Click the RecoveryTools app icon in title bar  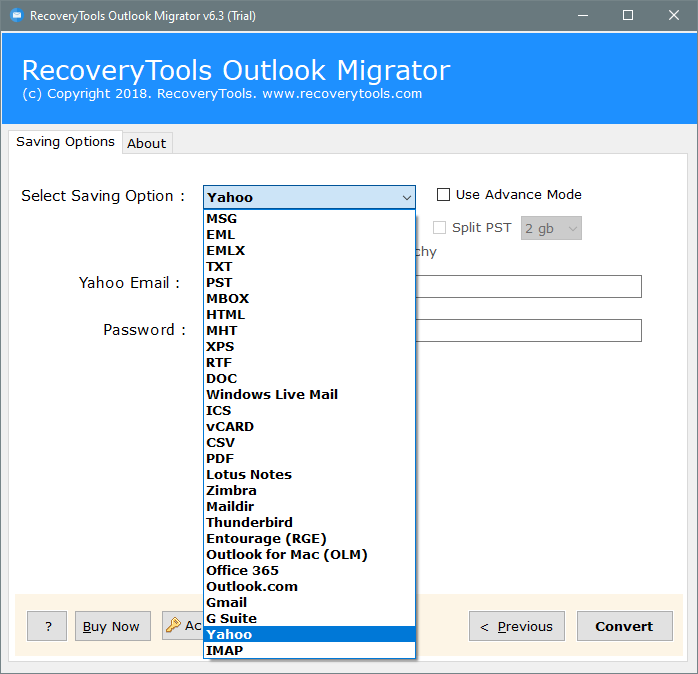click(x=17, y=16)
